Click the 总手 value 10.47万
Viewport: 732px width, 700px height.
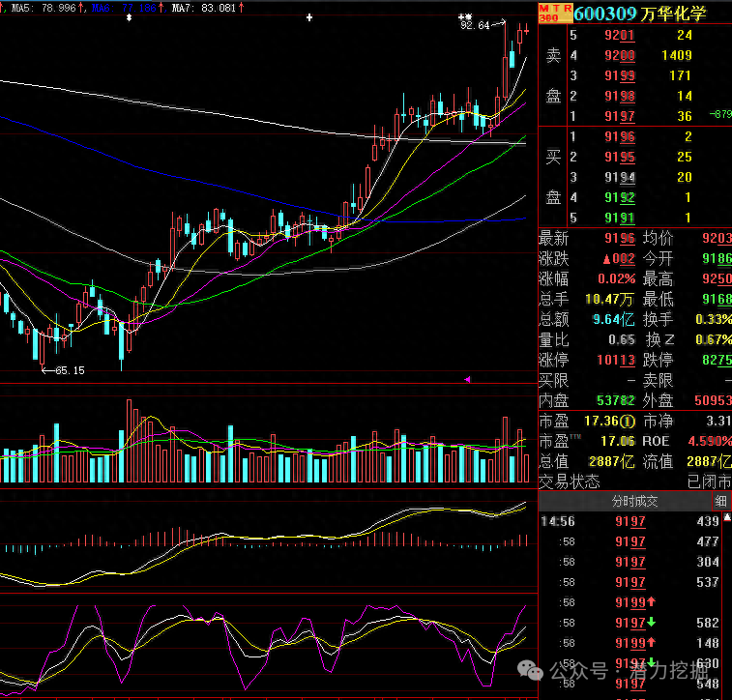[x=610, y=299]
